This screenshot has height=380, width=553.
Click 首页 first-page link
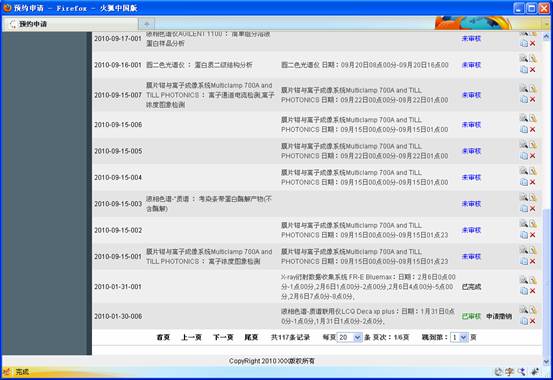[x=163, y=338]
